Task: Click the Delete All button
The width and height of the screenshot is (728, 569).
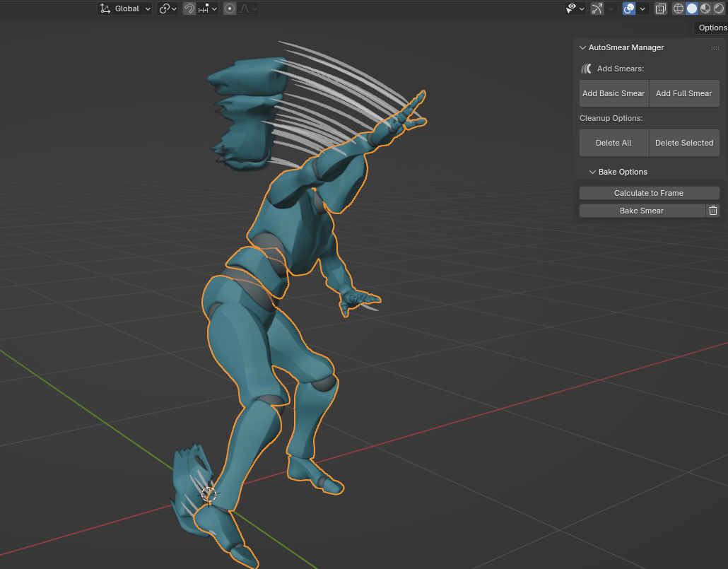Action: click(613, 143)
